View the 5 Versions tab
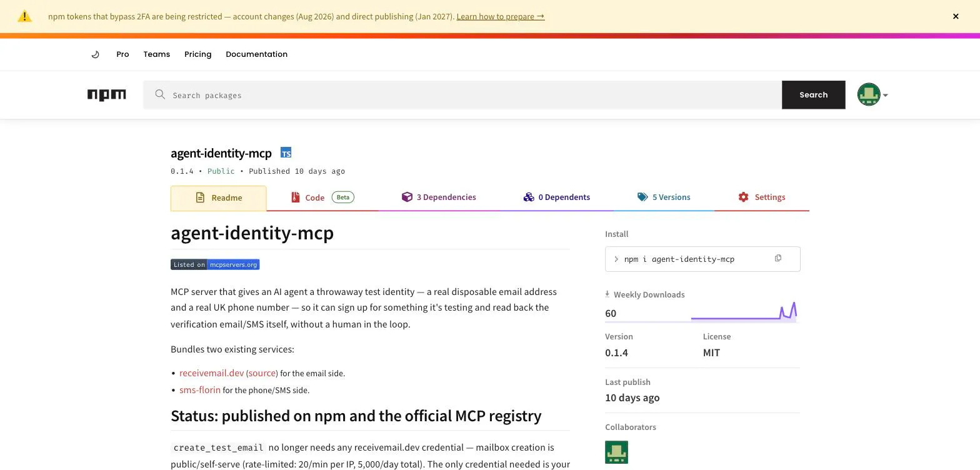980x470 pixels. pos(664,197)
